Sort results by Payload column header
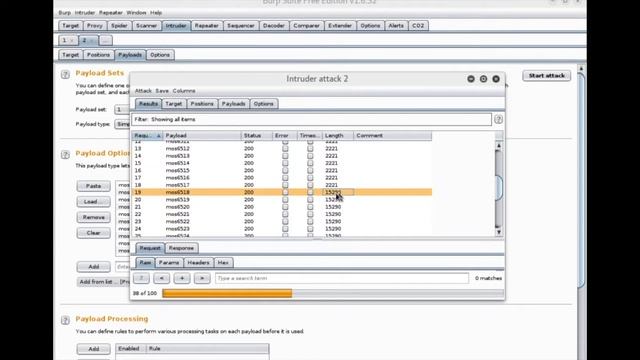This screenshot has height=360, width=640. coord(202,136)
